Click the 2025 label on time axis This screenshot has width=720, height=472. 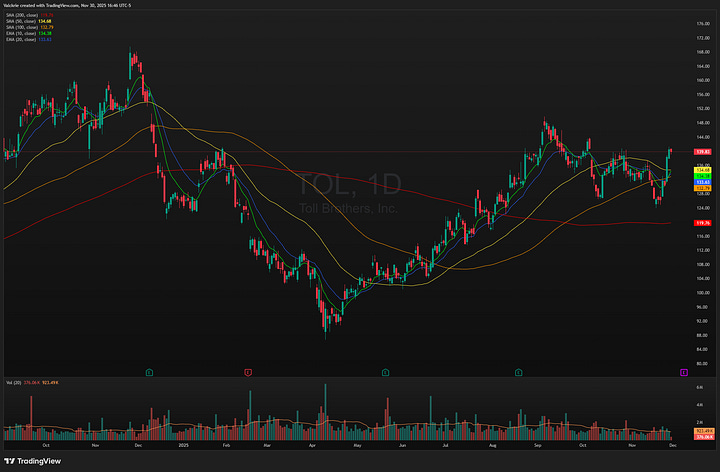pos(183,445)
